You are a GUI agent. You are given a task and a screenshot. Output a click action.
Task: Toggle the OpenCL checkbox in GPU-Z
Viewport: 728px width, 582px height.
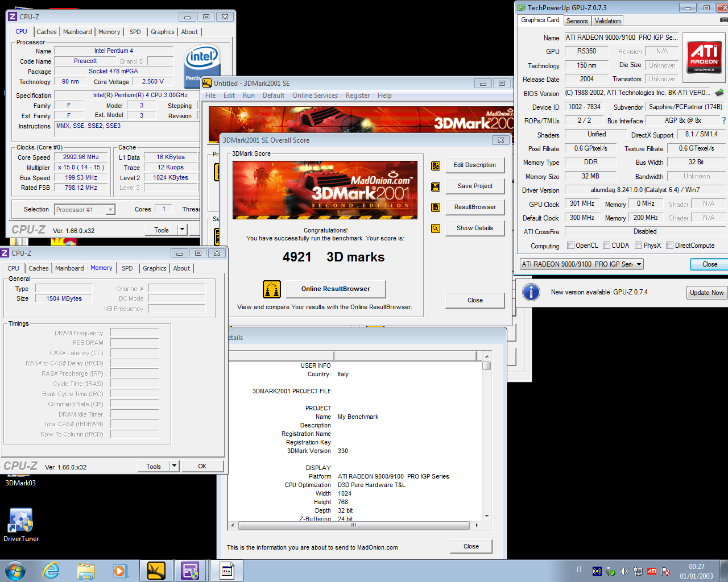click(570, 246)
